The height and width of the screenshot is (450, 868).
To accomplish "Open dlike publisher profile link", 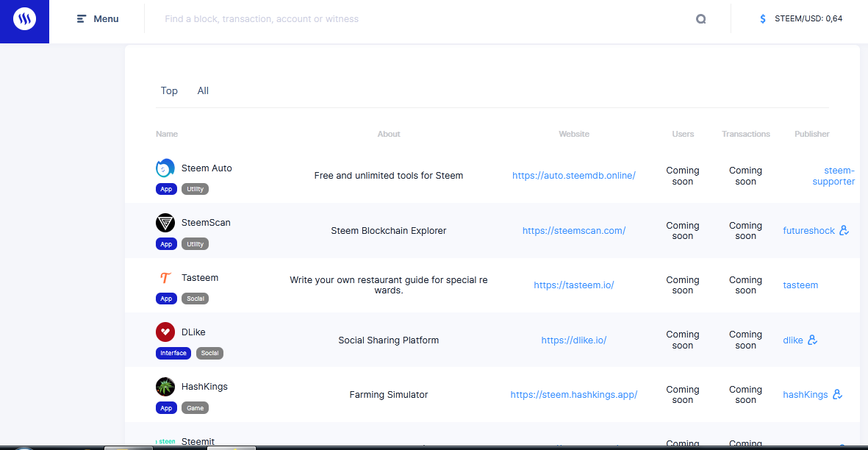I will coord(793,340).
